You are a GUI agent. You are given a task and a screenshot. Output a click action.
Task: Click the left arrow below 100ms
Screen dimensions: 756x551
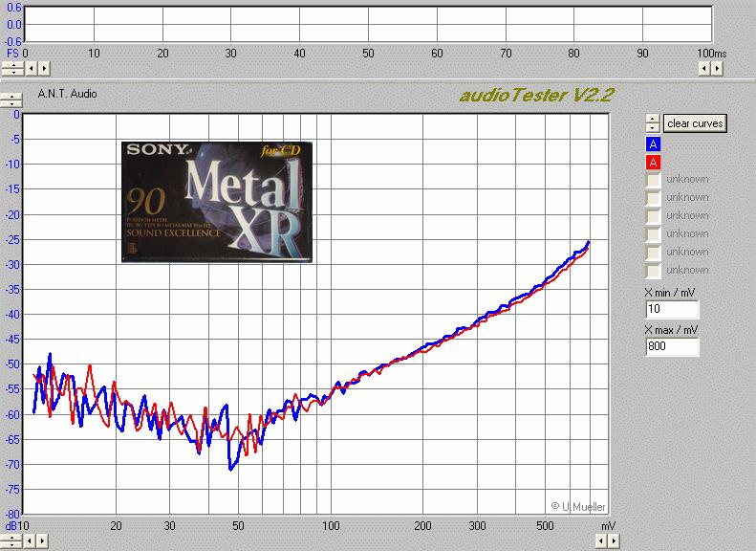pyautogui.click(x=704, y=68)
